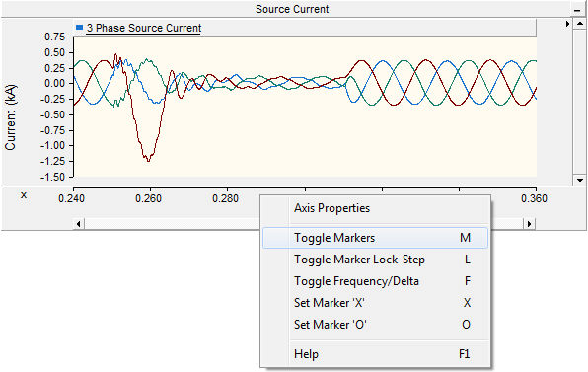Viewport: 588px width, 372px height.
Task: Open the 3 Phase Source Current title
Action: click(144, 28)
